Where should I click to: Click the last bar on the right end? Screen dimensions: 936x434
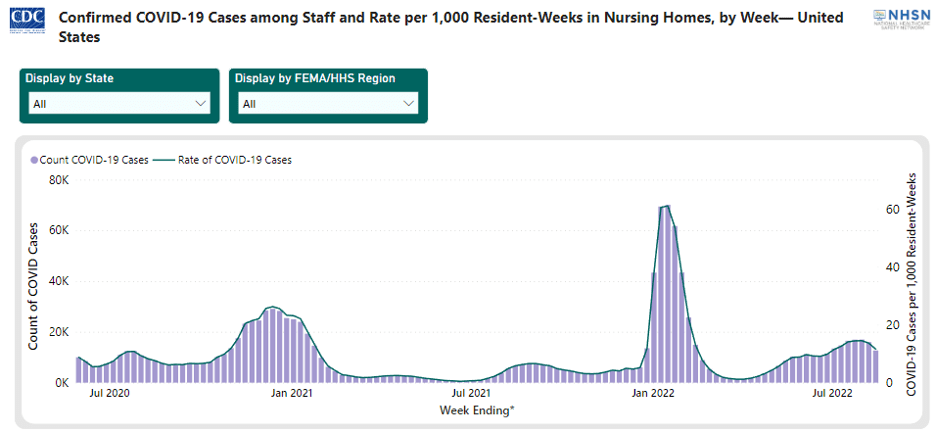tap(876, 366)
